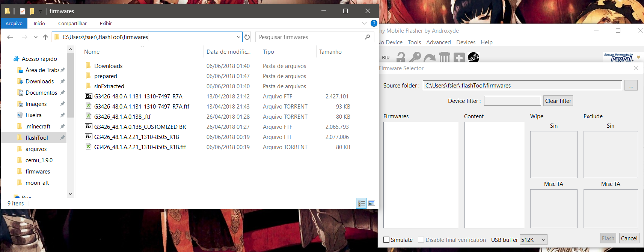Screen dimensions: 644x252
Task: Open the Exibir ribbon tab
Action: tap(106, 23)
